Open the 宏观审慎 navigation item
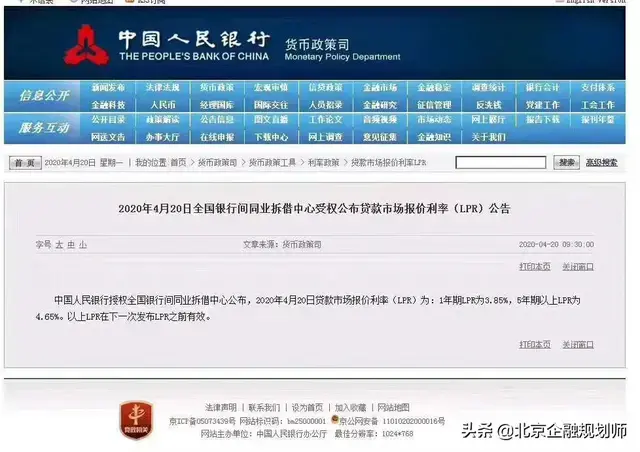Screen dimensions: 640x452 (271, 88)
